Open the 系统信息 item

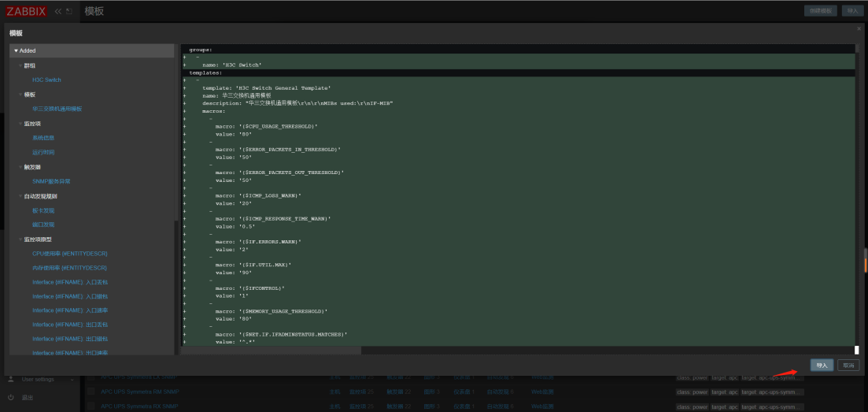click(43, 138)
